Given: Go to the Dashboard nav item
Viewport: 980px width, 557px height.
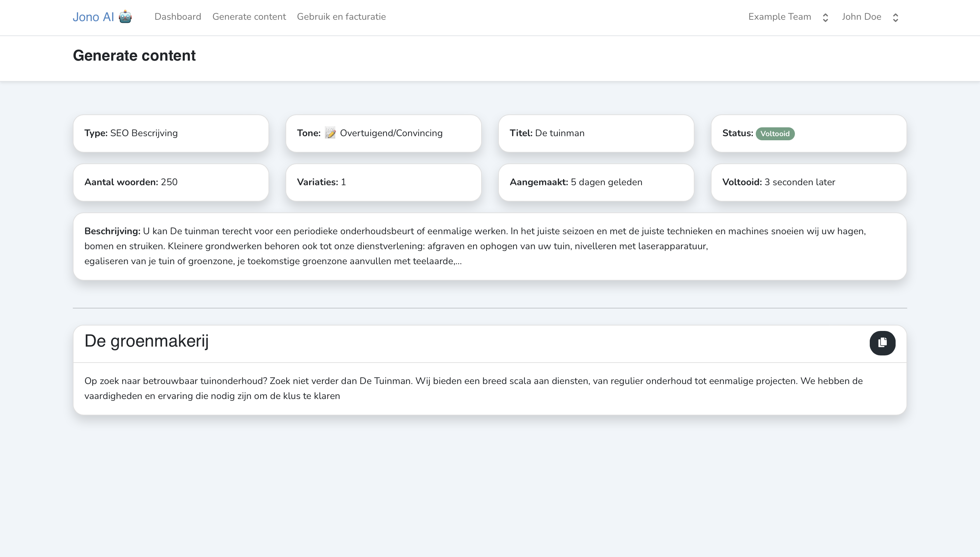Looking at the screenshot, I should tap(178, 17).
